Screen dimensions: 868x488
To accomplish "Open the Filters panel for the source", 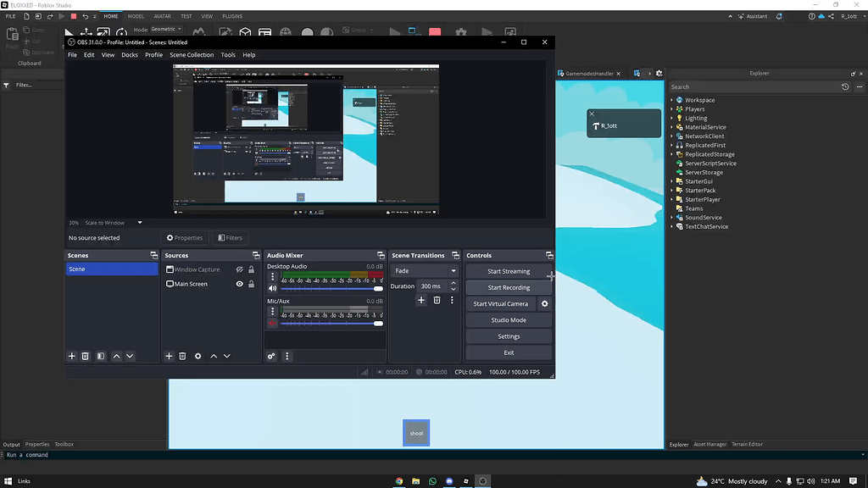I will tap(230, 237).
